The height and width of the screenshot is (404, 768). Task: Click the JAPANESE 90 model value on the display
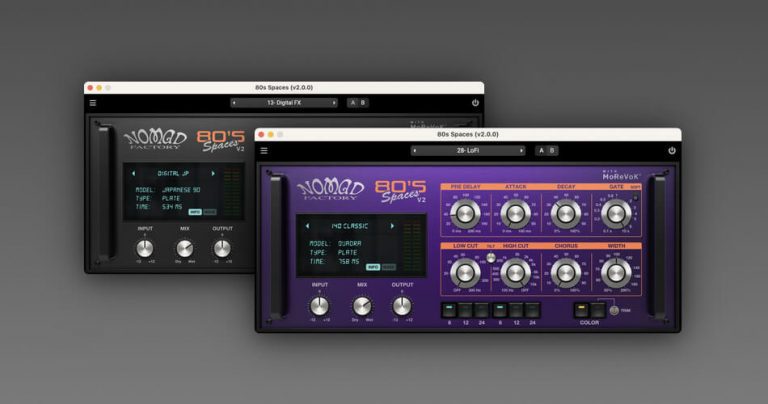[181, 190]
